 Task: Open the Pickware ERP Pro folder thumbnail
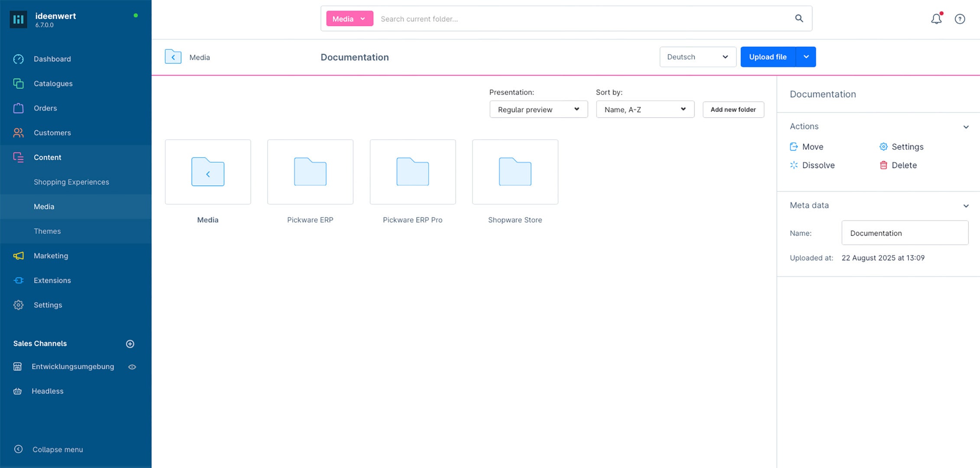coord(413,172)
